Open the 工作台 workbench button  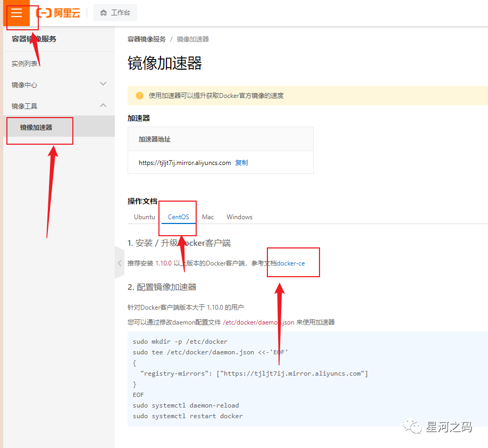(x=115, y=13)
